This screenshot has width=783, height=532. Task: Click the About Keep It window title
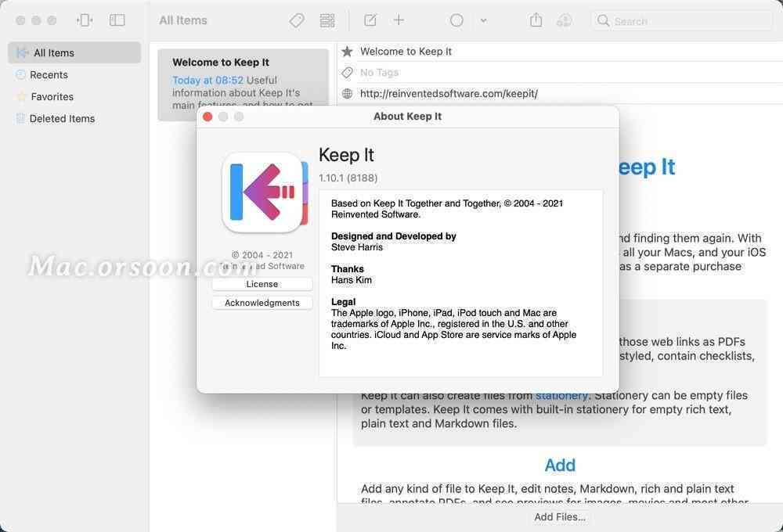click(x=407, y=117)
